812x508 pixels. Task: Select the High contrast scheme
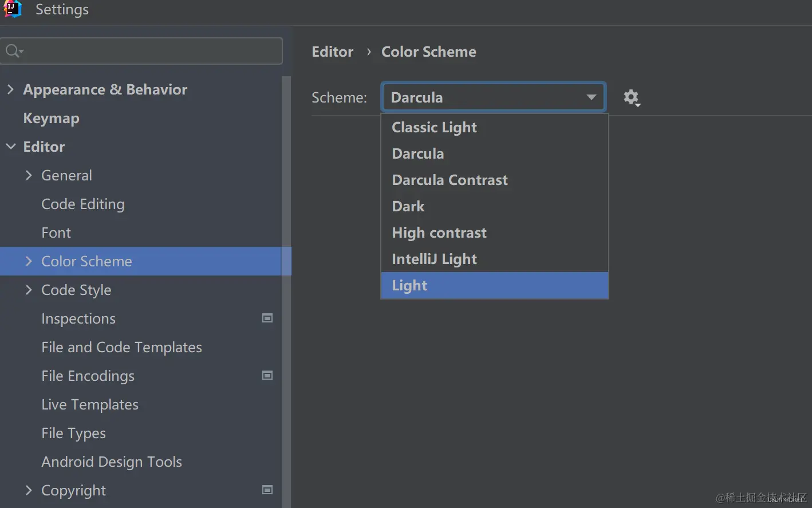[x=439, y=233]
